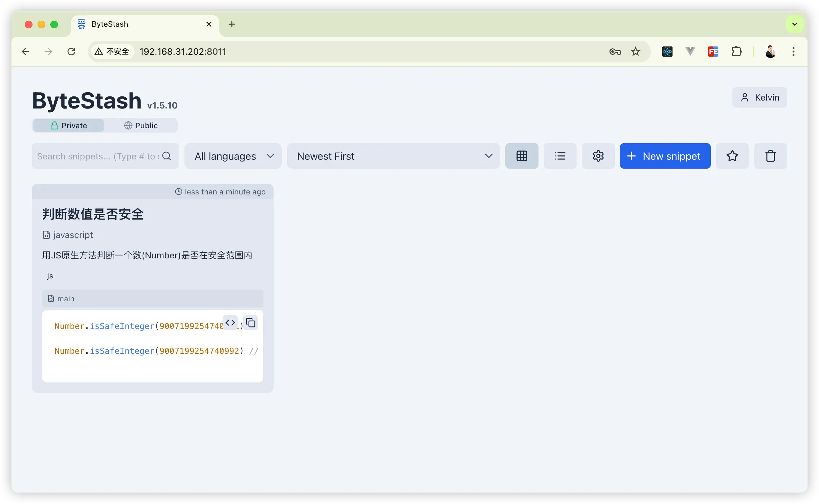Go back in browser history
819x504 pixels.
26,52
